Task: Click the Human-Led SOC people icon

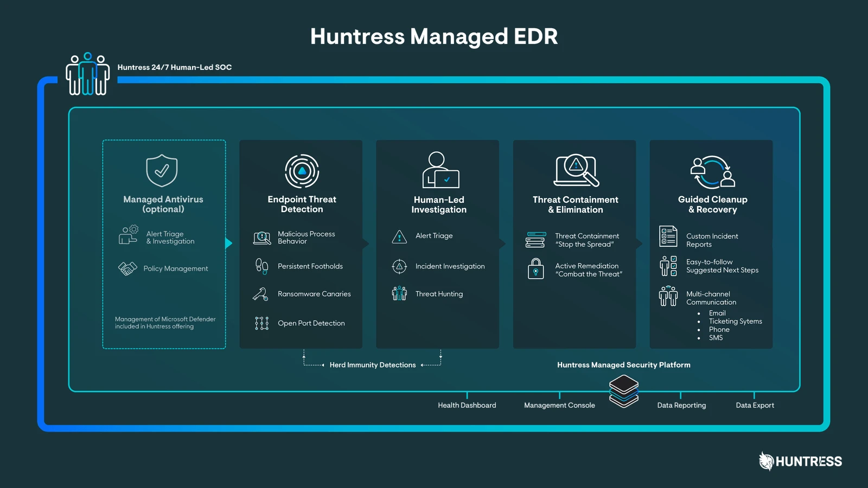Action: 88,74
